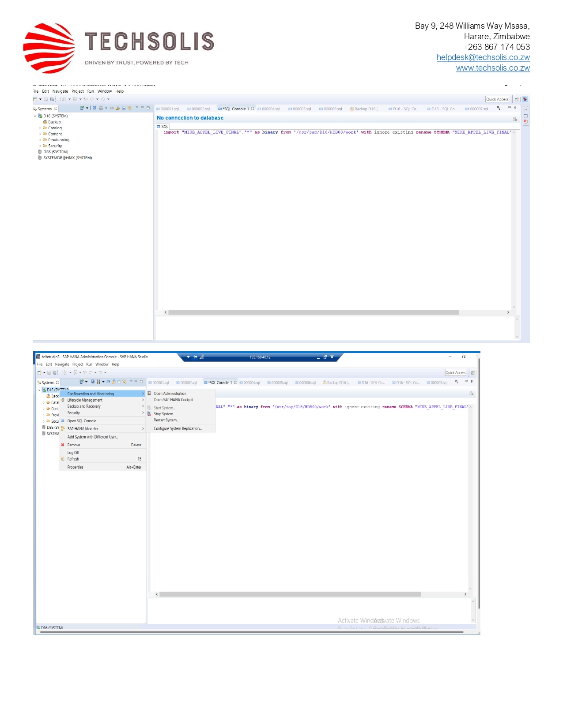This screenshot has width=563, height=728.
Task: Switch to Backup D16 tab in upper screenshot
Action: click(x=365, y=109)
